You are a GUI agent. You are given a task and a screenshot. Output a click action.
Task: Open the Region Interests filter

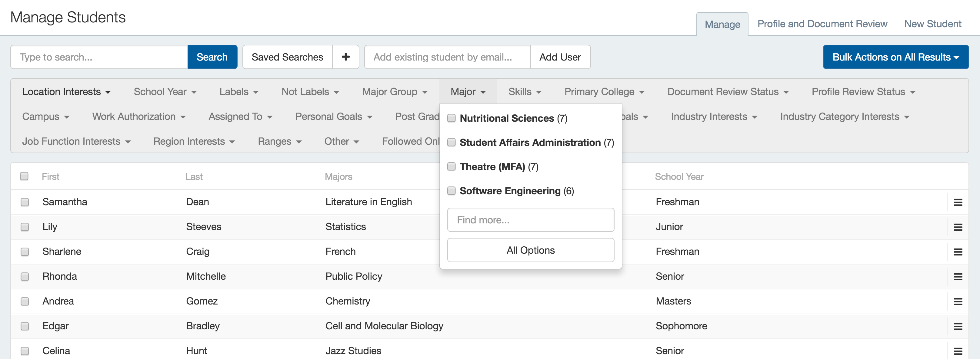click(194, 141)
